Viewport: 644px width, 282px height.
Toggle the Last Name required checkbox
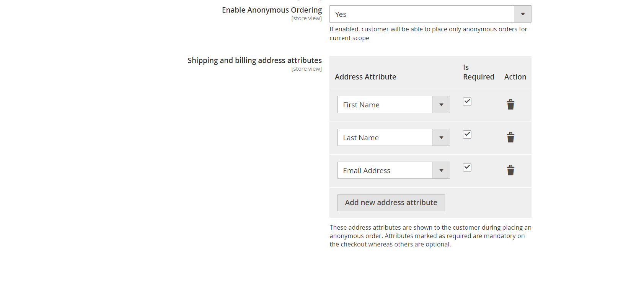(467, 135)
